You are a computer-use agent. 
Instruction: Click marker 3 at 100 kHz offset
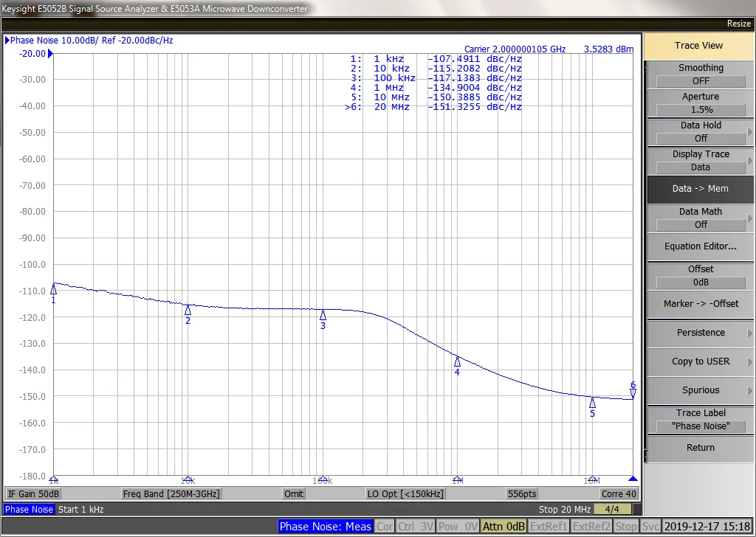click(x=323, y=315)
